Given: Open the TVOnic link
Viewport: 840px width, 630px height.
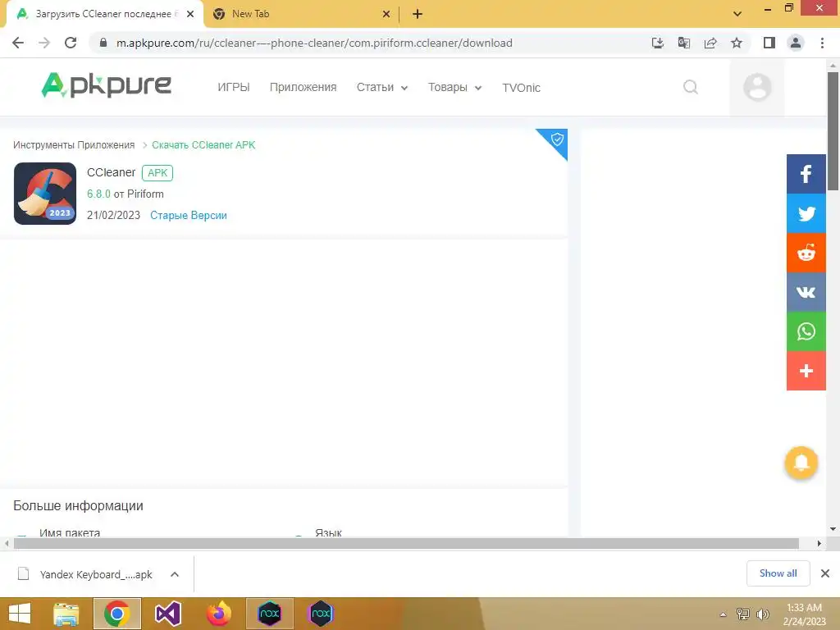Looking at the screenshot, I should [521, 88].
